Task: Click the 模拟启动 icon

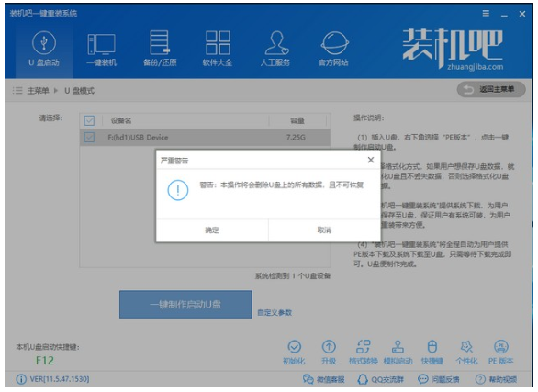Action: [398, 353]
